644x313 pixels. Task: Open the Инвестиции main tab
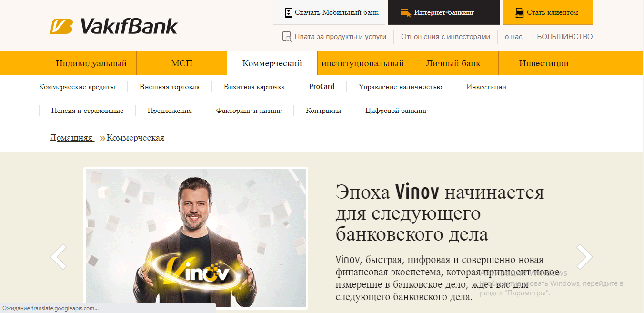point(544,63)
